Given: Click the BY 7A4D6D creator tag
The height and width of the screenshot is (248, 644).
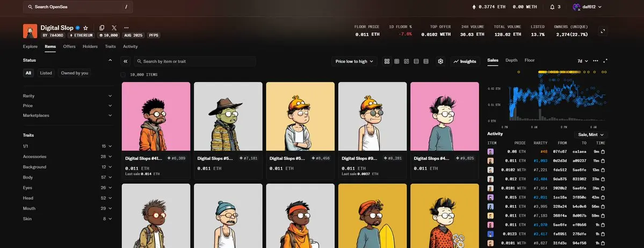Looking at the screenshot, I should (x=53, y=36).
